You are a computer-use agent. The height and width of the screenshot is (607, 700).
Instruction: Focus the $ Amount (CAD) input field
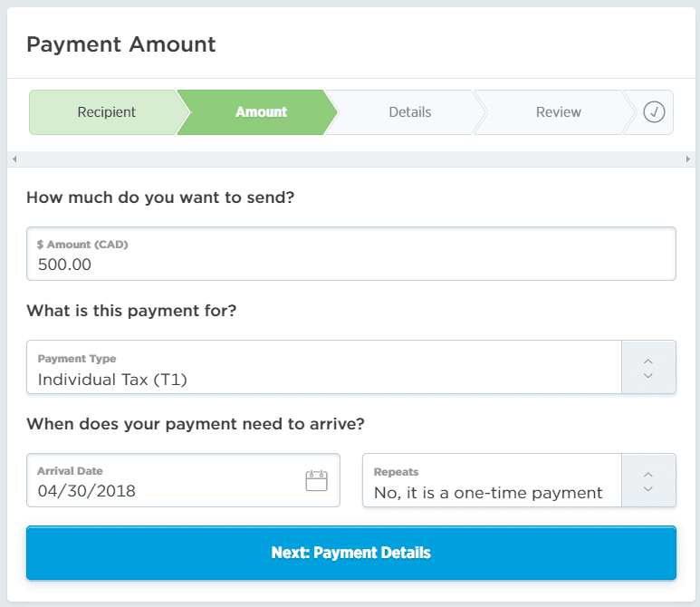coord(350,255)
